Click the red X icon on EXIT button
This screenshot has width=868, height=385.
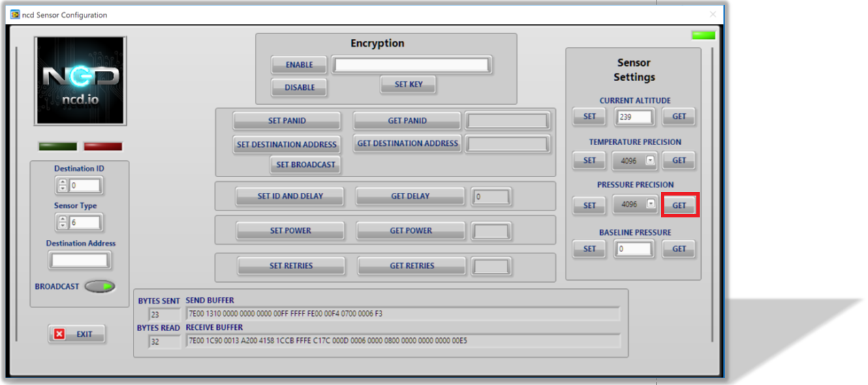[x=59, y=335]
